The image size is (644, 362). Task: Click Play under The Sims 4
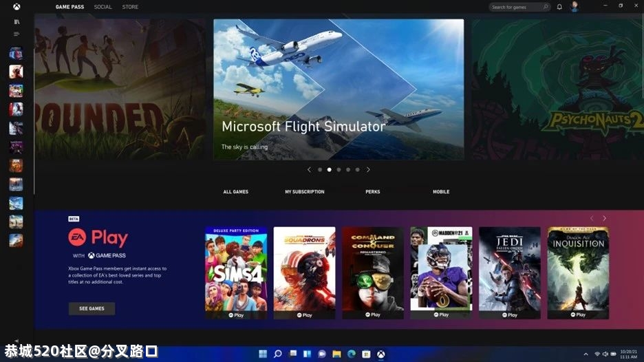(236, 315)
